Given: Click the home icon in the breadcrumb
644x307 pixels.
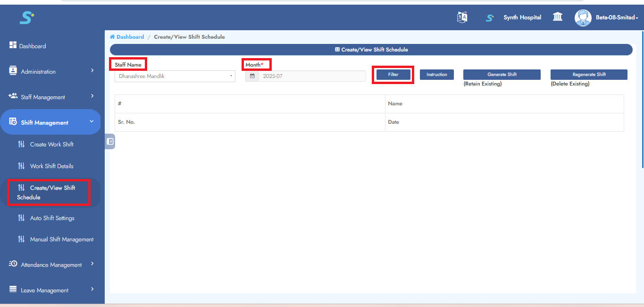Looking at the screenshot, I should click(x=113, y=36).
